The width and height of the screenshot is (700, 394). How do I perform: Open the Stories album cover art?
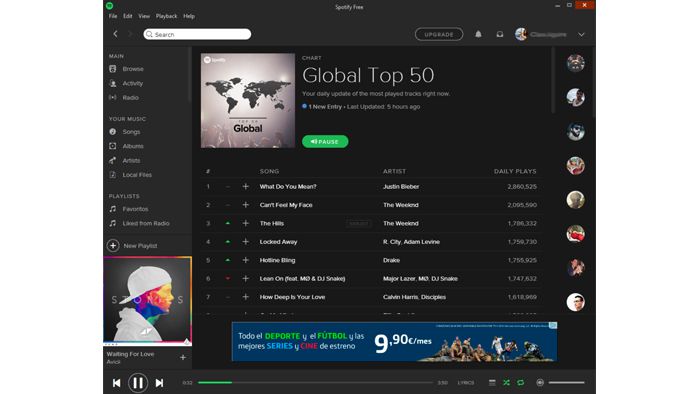coord(147,300)
